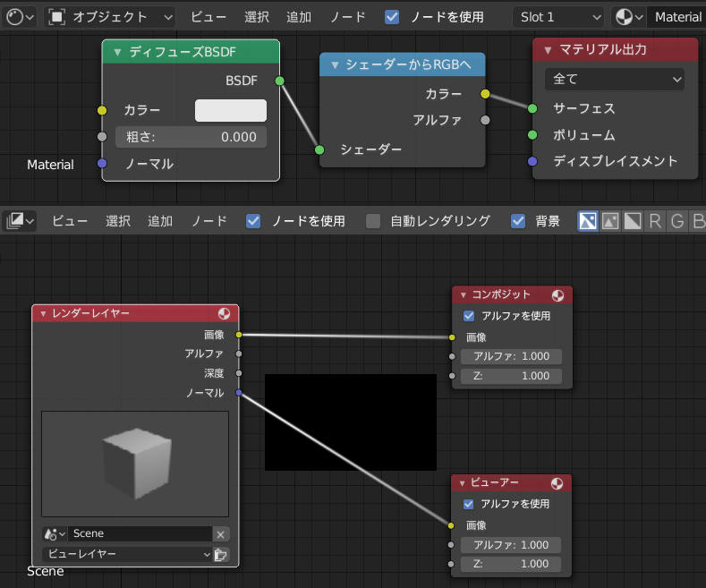Collapse ディフューズBSDF node
Viewport: 706px width, 588px height.
(x=117, y=52)
